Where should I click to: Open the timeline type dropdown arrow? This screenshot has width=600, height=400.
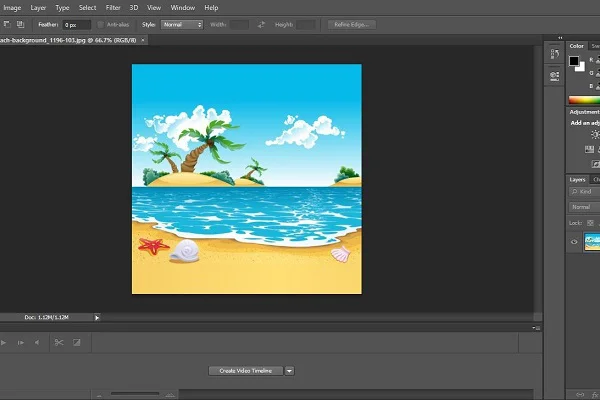click(x=290, y=371)
